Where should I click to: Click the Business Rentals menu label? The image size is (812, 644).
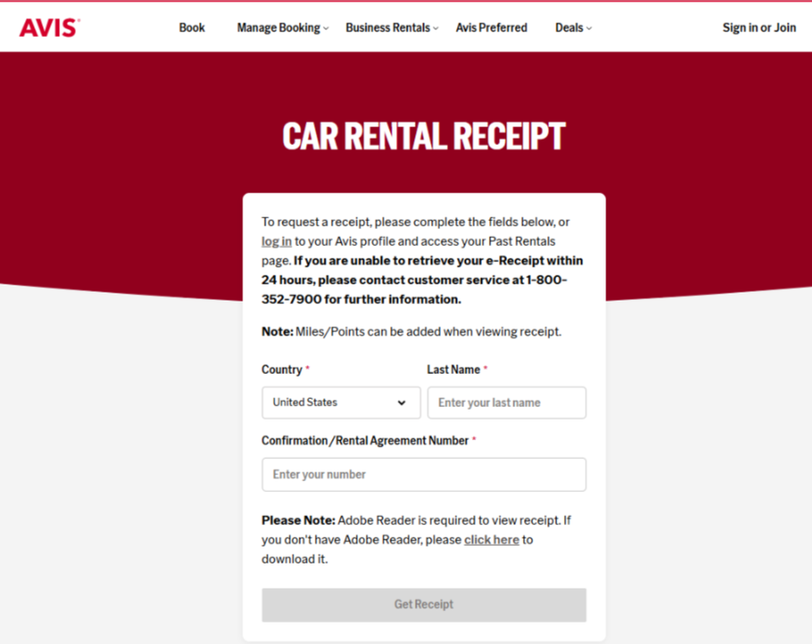pyautogui.click(x=387, y=28)
